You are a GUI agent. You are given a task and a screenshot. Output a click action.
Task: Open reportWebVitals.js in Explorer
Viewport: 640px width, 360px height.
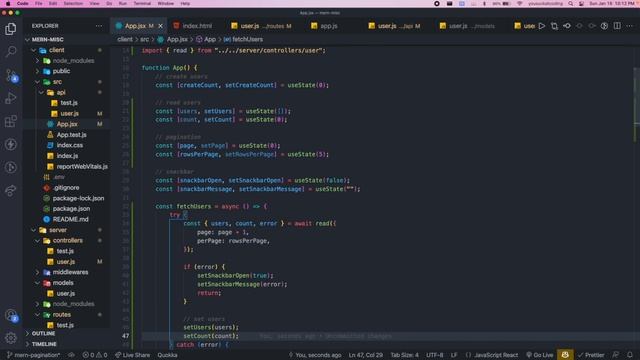click(82, 167)
